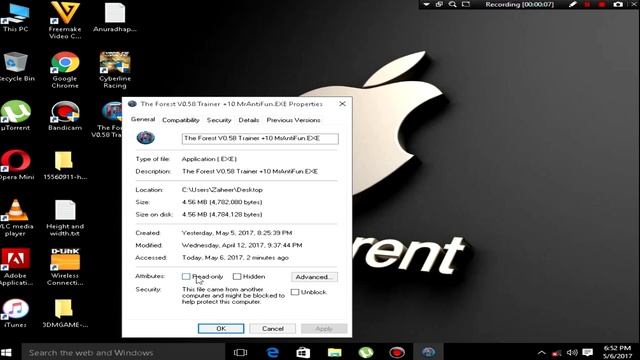The width and height of the screenshot is (640, 360).
Task: Open uTorrent desktop shortcut
Action: [x=16, y=116]
